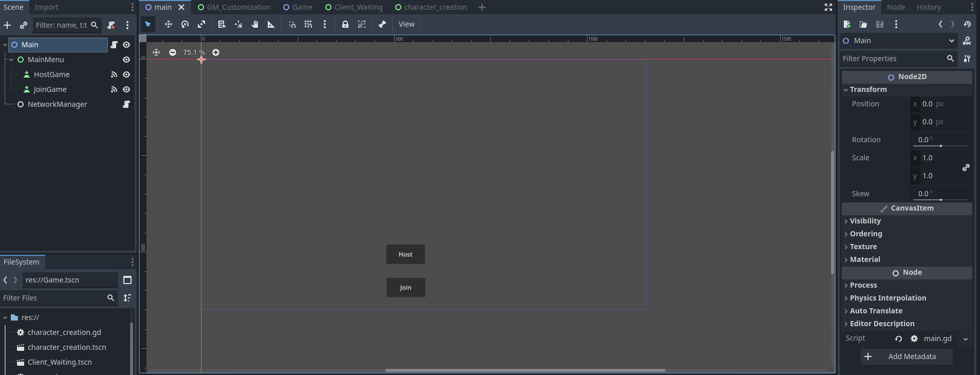
Task: Open the History tab
Action: (x=929, y=7)
